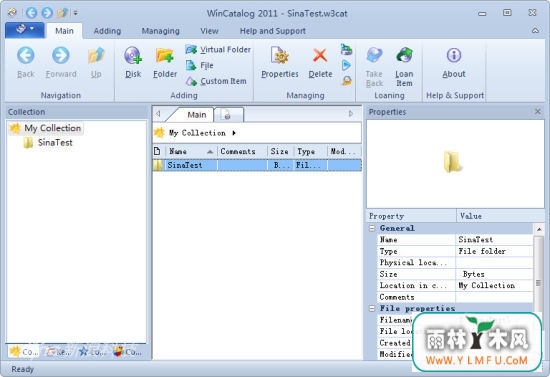Viewport: 550px width, 377px height.
Task: Sort by the Name column header
Action: click(x=191, y=151)
